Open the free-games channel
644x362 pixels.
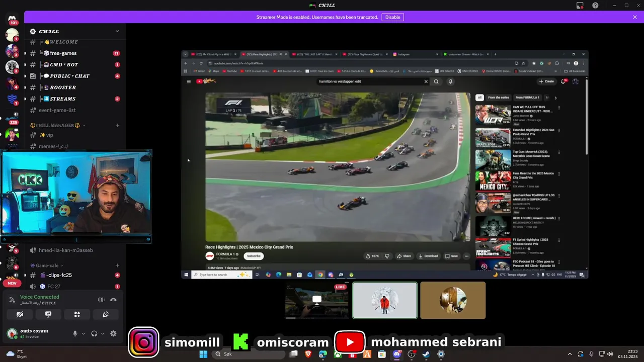coord(74,53)
